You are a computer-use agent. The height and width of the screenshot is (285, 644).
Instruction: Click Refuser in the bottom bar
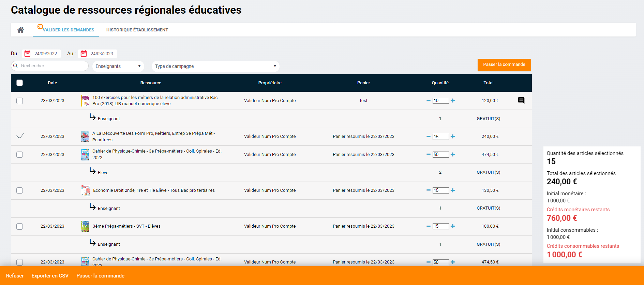tap(15, 276)
